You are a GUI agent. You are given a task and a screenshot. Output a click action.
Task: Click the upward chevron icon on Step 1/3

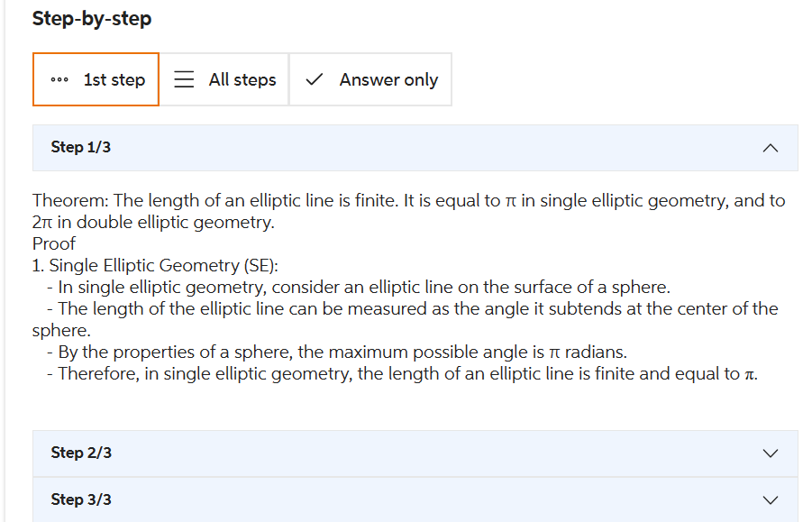click(x=770, y=146)
